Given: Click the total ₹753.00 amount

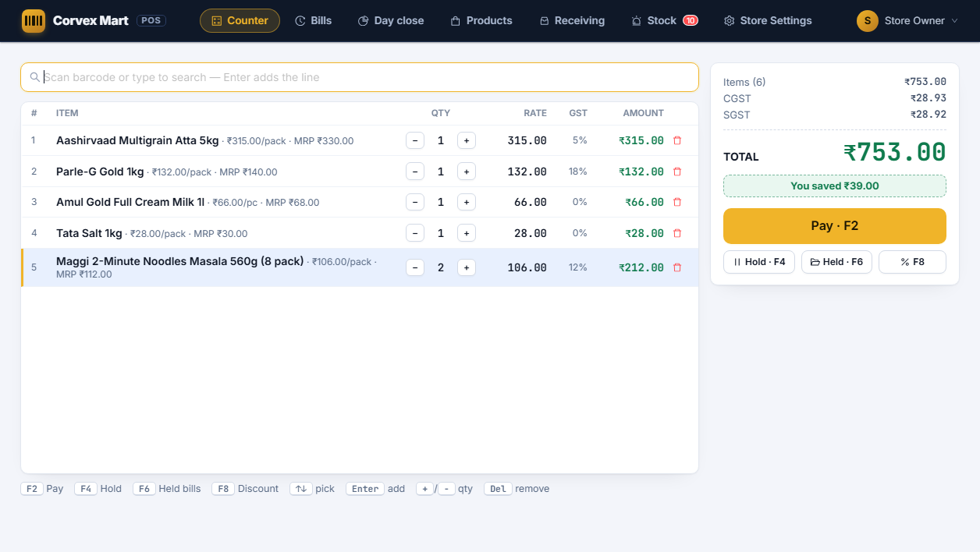Looking at the screenshot, I should [x=895, y=152].
